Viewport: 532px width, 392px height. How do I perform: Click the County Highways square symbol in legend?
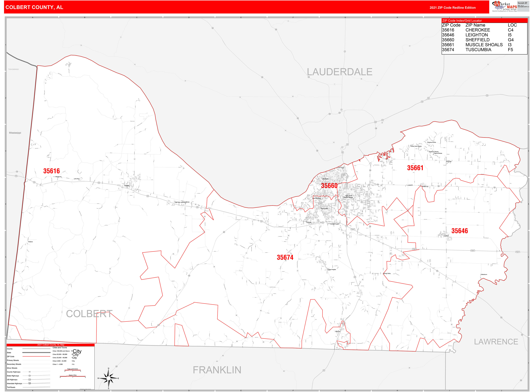(x=30, y=372)
